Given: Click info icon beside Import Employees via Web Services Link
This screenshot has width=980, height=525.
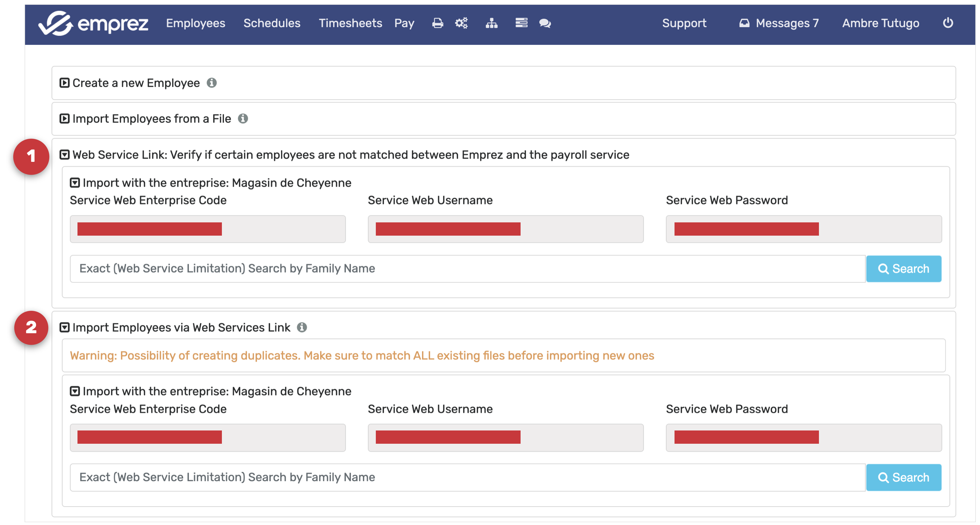Looking at the screenshot, I should [x=302, y=327].
